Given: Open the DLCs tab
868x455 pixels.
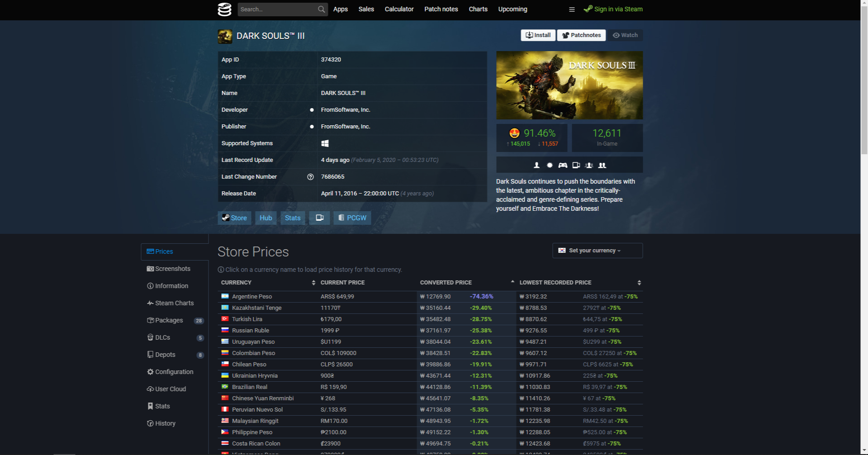Looking at the screenshot, I should (175, 337).
